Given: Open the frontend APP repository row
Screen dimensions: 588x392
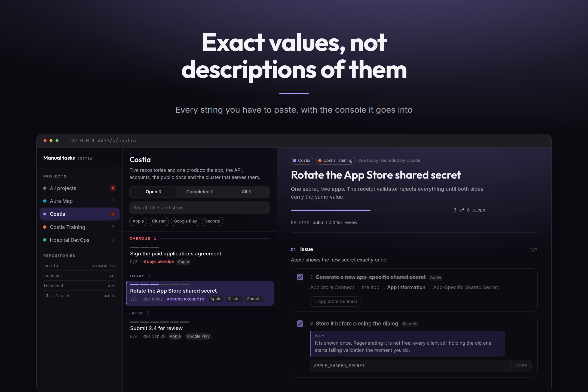Looking at the screenshot, I should [79, 286].
